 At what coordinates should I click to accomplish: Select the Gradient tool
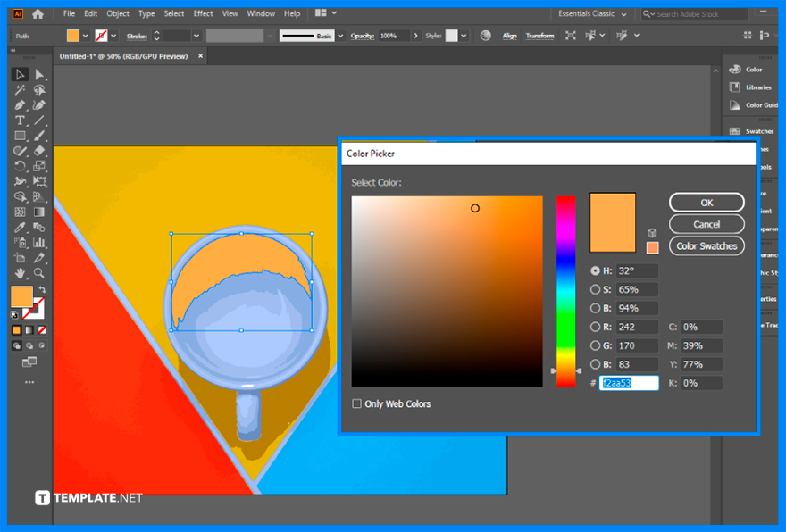(x=37, y=212)
